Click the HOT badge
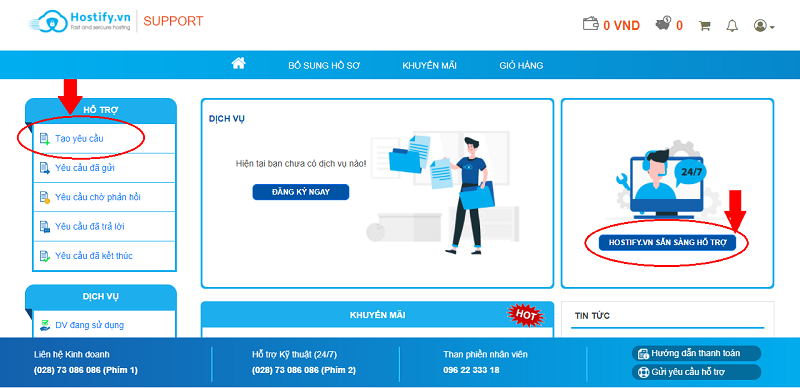 click(x=526, y=316)
